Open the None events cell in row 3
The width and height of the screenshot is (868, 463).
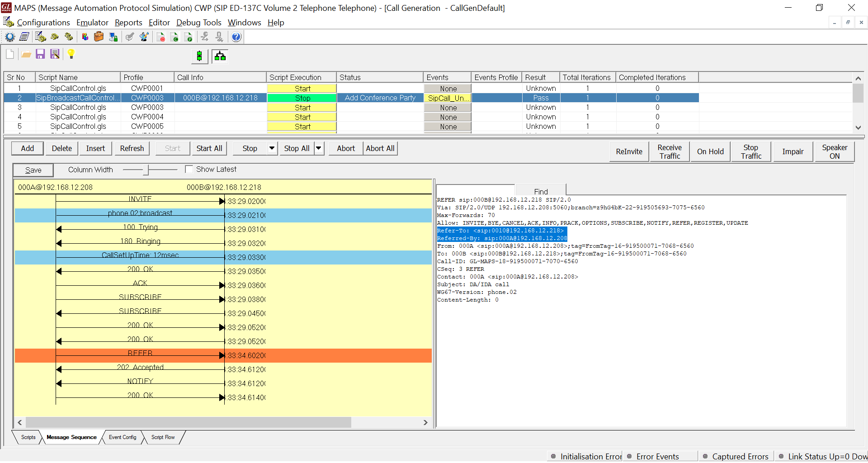click(448, 108)
